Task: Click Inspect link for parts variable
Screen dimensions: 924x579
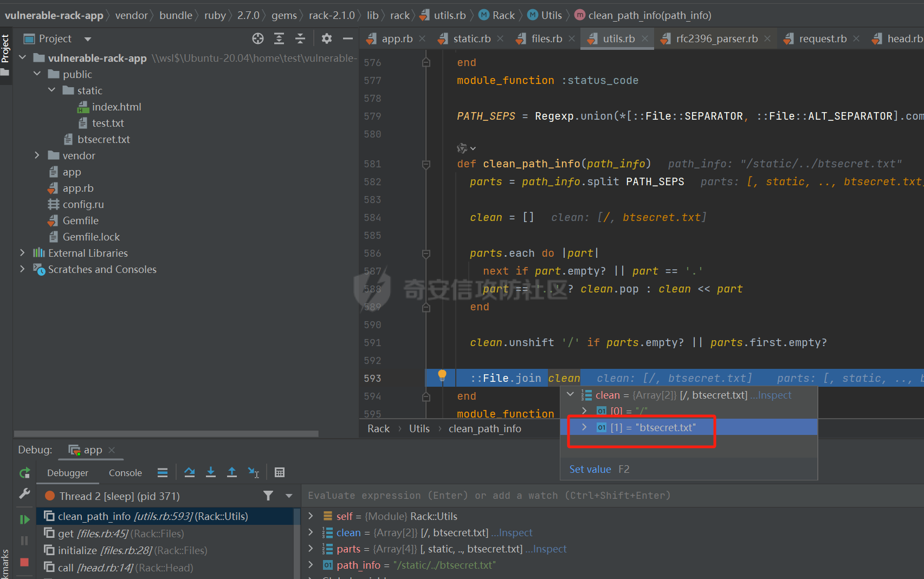Action: 546,549
